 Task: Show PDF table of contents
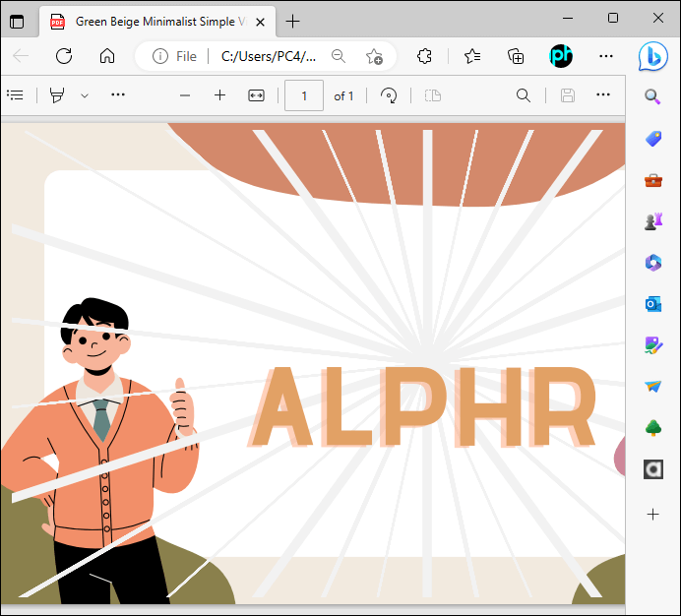point(15,94)
